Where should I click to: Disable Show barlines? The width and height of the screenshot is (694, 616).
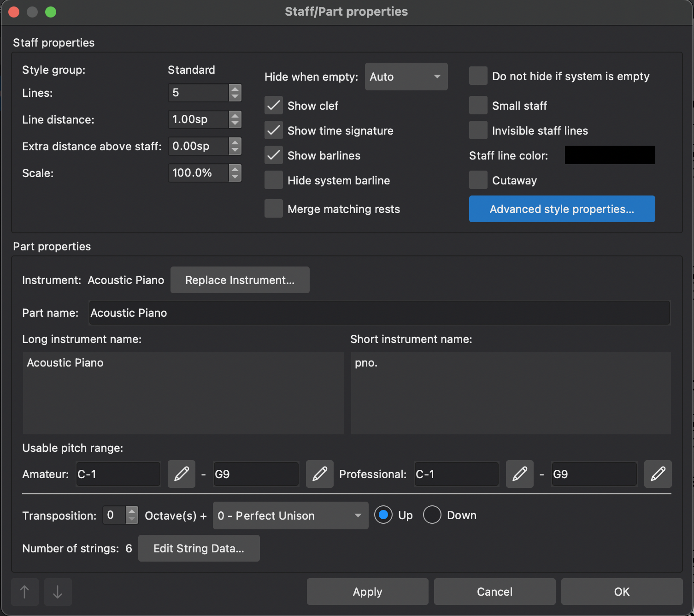tap(273, 155)
